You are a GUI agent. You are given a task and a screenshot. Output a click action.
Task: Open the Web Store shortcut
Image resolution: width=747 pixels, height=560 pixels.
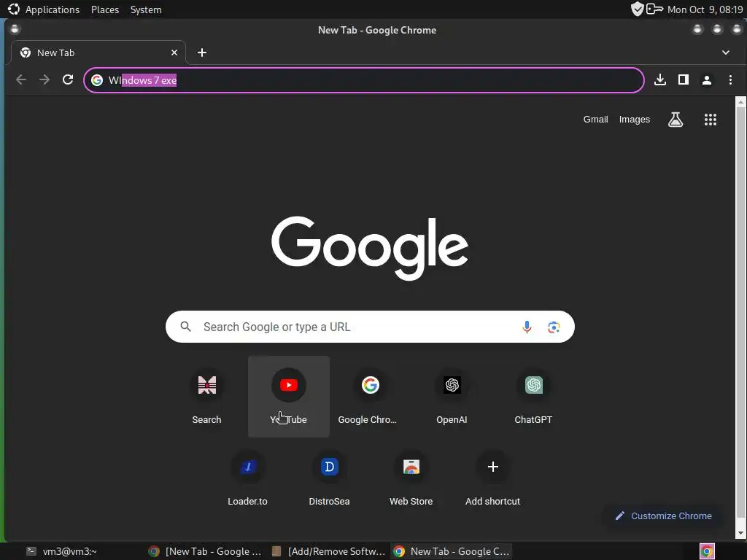pyautogui.click(x=411, y=478)
